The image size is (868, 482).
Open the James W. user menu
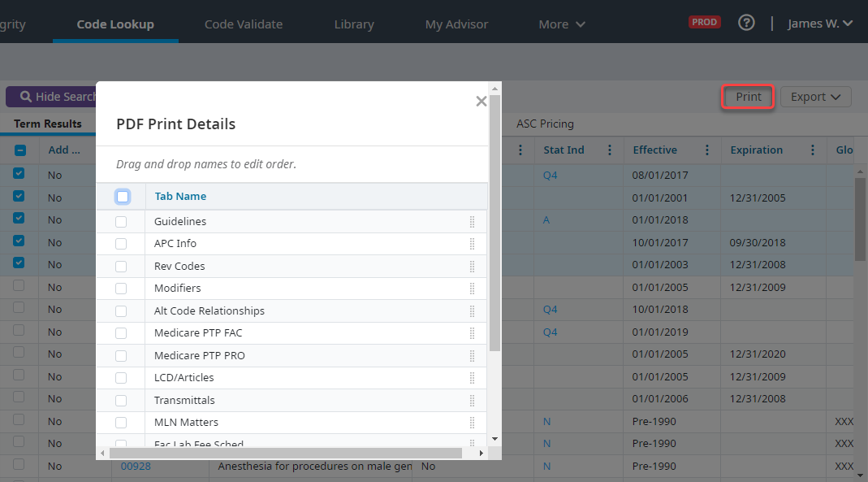click(820, 23)
